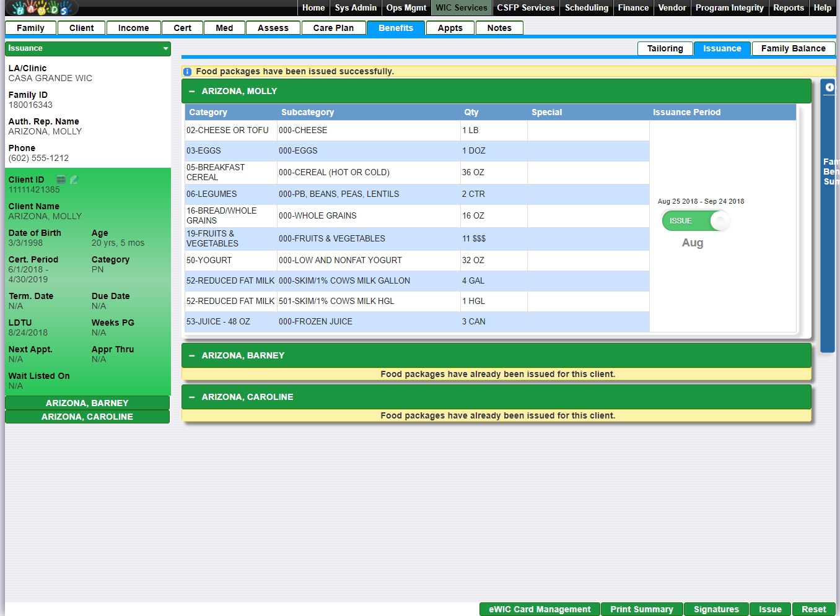Open the Issuance dropdown in left sidebar
840x616 pixels.
165,48
